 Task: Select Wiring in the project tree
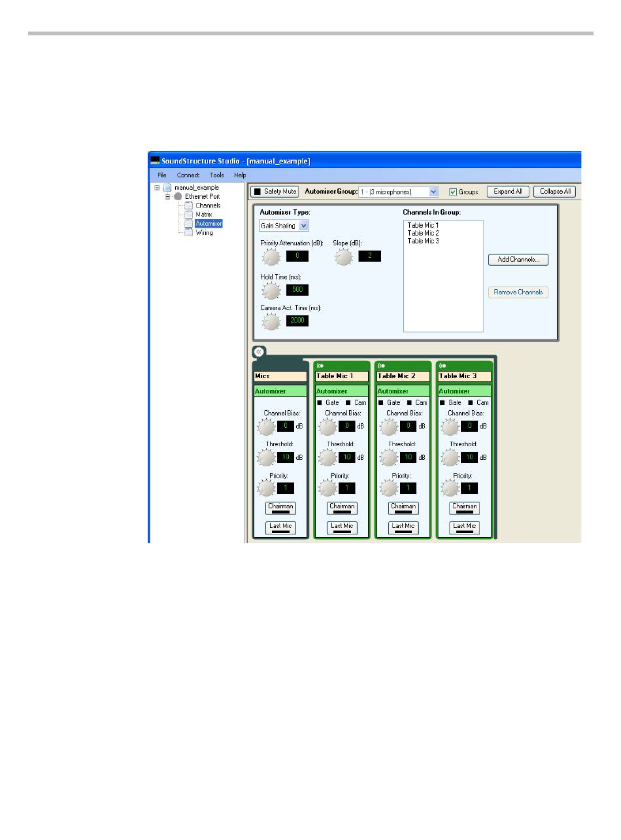click(204, 232)
